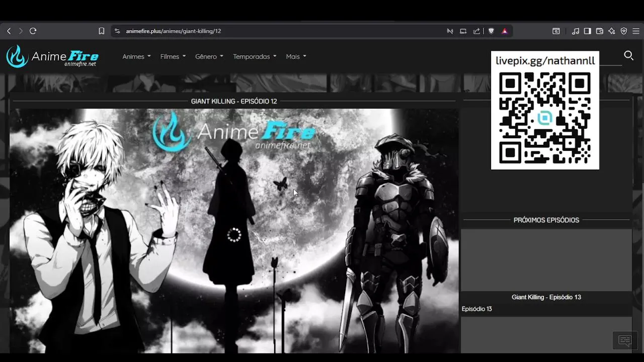Click the GIANT KILLING - EPISÓDIO 12 heading

[234, 101]
